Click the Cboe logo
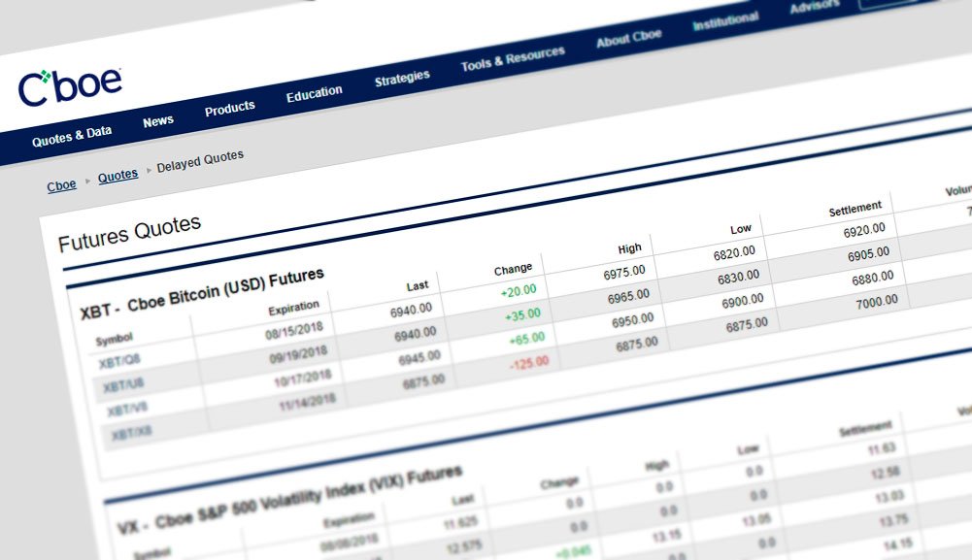Image resolution: width=972 pixels, height=560 pixels. pyautogui.click(x=70, y=86)
